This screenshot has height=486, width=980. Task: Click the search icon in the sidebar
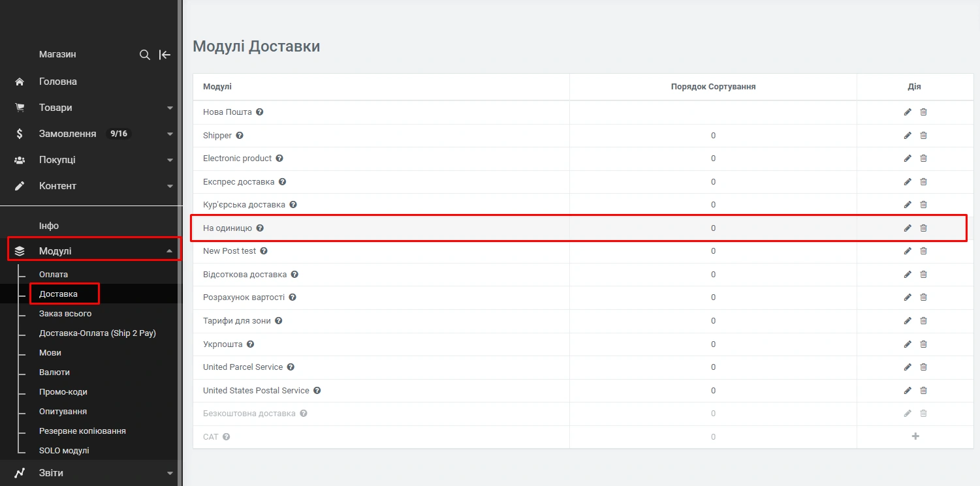coord(145,55)
